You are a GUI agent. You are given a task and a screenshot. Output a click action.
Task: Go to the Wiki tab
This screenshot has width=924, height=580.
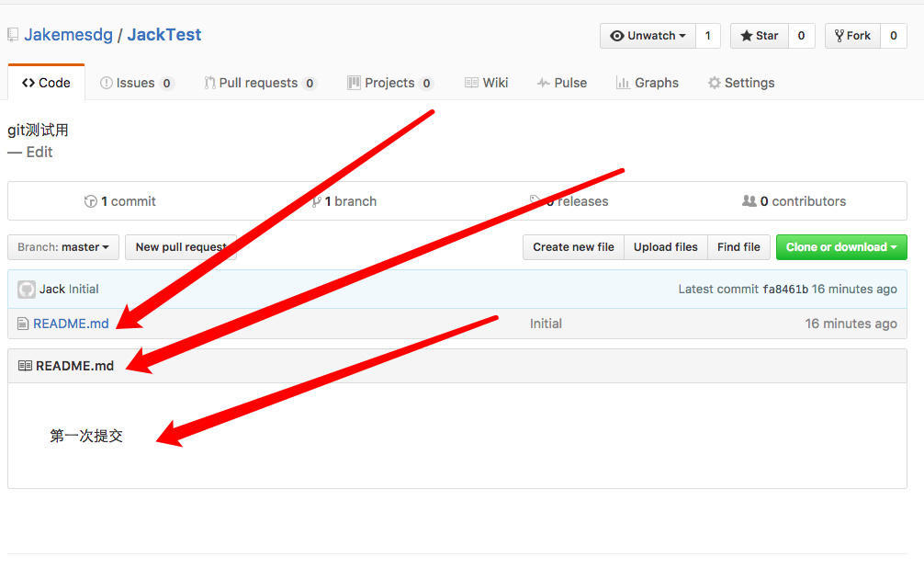coord(486,83)
